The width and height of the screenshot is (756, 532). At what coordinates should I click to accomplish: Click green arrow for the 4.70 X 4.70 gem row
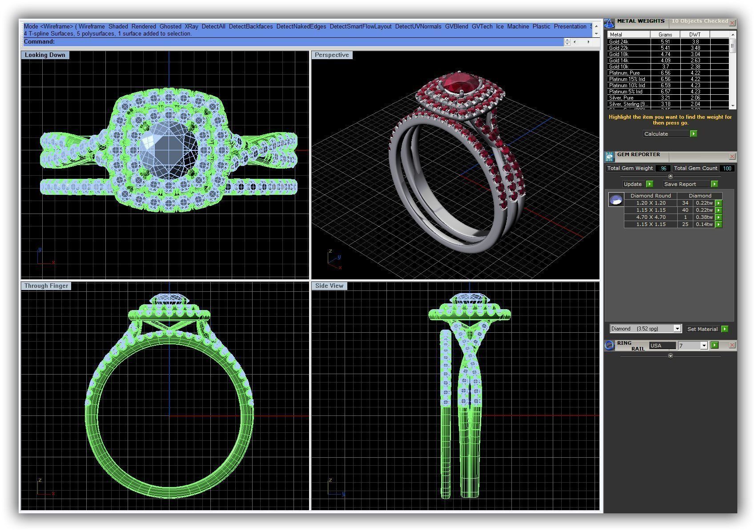pyautogui.click(x=718, y=217)
